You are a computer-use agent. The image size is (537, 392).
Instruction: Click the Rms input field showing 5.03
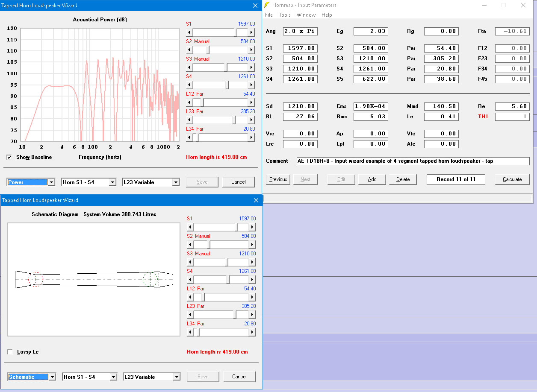[x=371, y=117]
